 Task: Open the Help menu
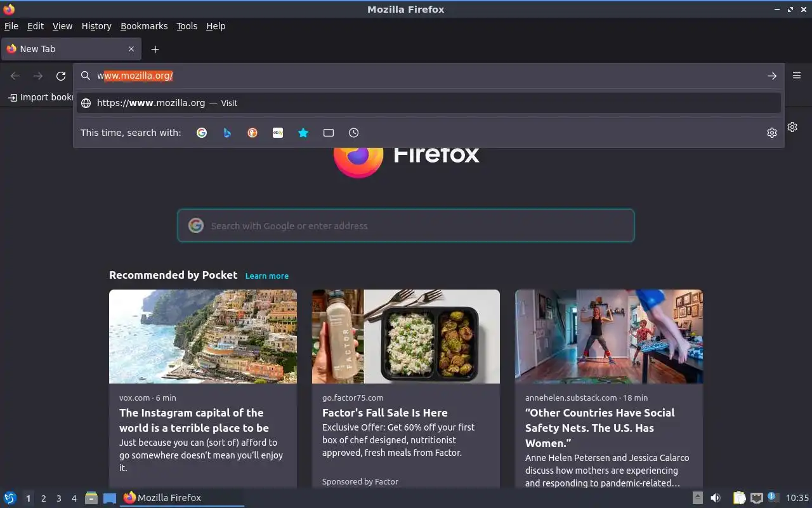[216, 26]
